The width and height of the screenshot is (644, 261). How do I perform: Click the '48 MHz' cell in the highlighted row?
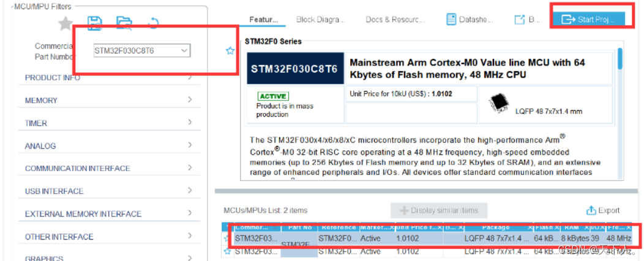click(618, 238)
